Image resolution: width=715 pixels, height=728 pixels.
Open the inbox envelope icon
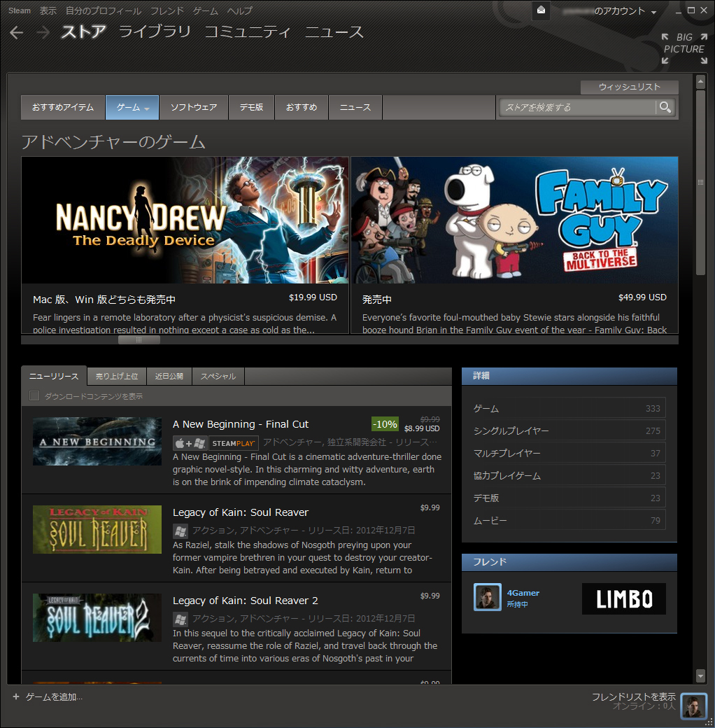[541, 10]
